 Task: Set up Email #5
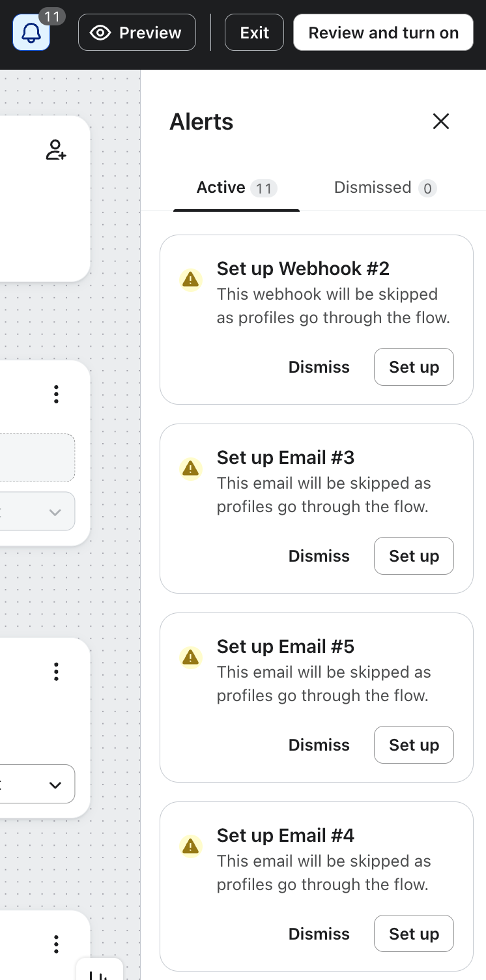click(414, 745)
